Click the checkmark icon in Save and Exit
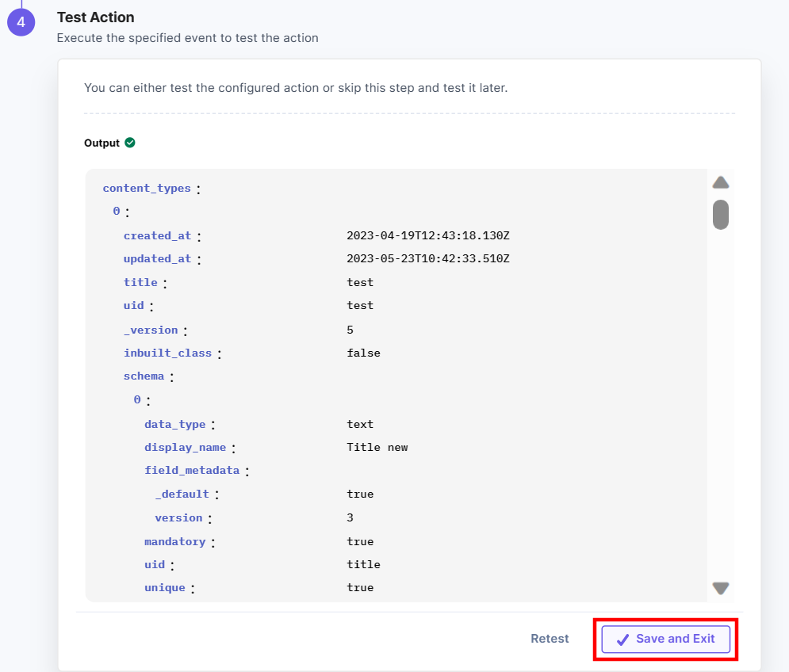The image size is (789, 672). (623, 640)
